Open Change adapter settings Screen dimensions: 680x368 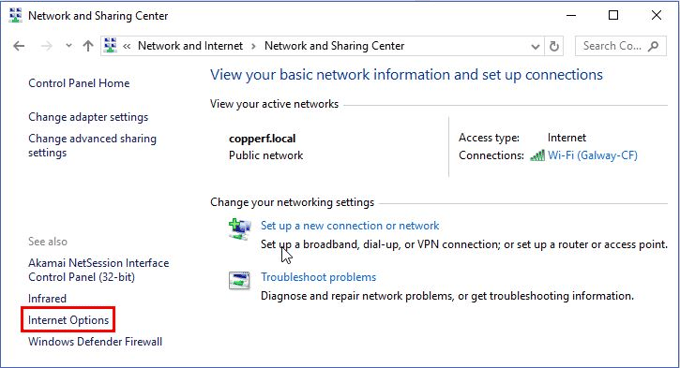(x=88, y=117)
